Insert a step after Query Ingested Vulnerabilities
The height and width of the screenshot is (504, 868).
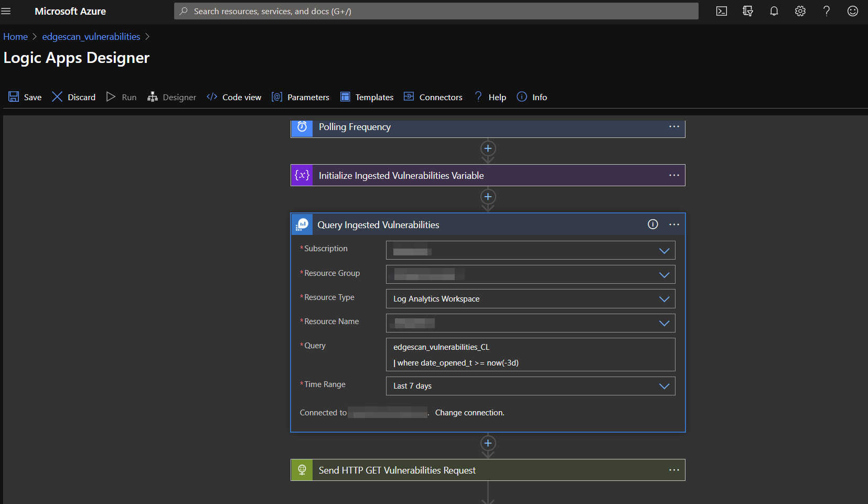click(488, 443)
